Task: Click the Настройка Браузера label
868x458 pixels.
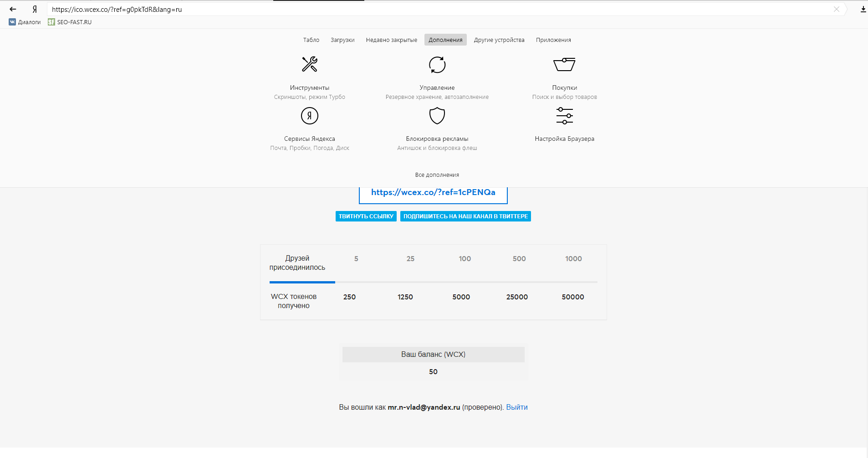Action: tap(565, 139)
